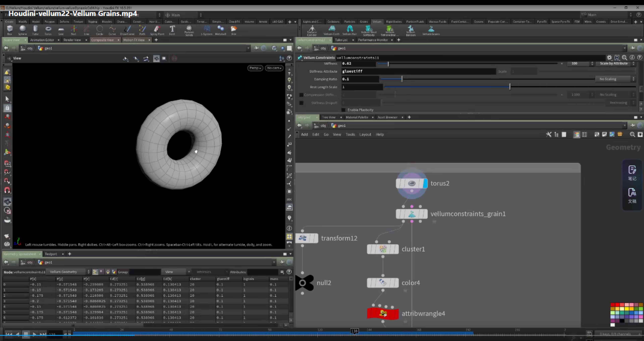Open the Platonic Solids tool
Viewport: 644px width, 341px height.
pyautogui.click(x=189, y=31)
